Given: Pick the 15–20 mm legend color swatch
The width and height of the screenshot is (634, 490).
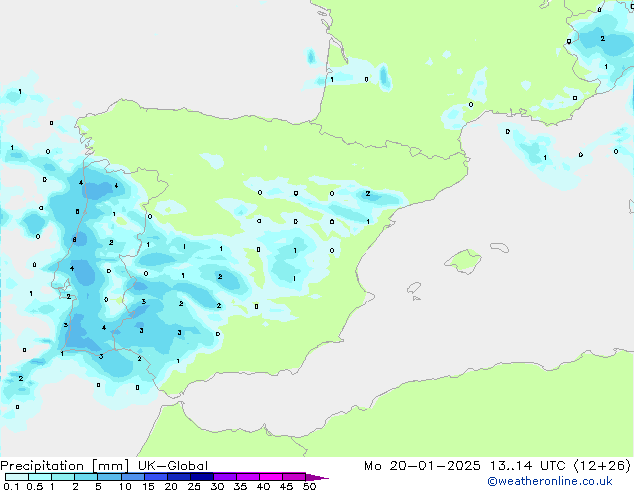Looking at the screenshot, I should click(x=155, y=477).
